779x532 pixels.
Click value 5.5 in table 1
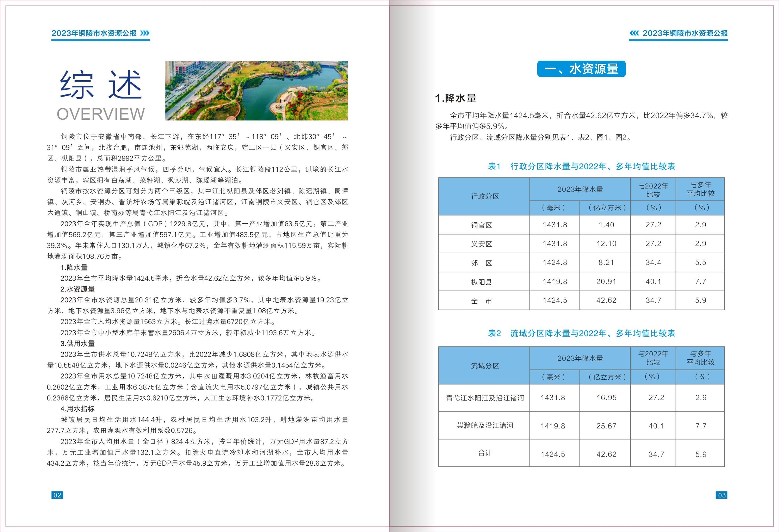[x=700, y=263]
